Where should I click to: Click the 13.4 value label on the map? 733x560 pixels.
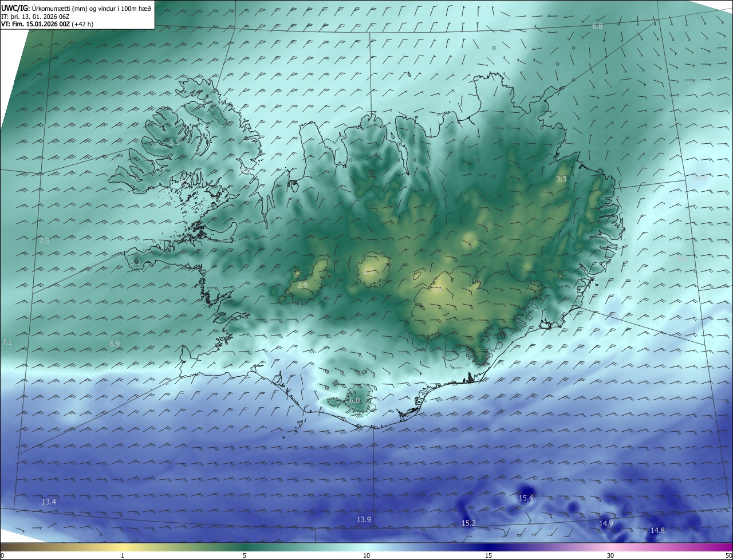[49, 502]
